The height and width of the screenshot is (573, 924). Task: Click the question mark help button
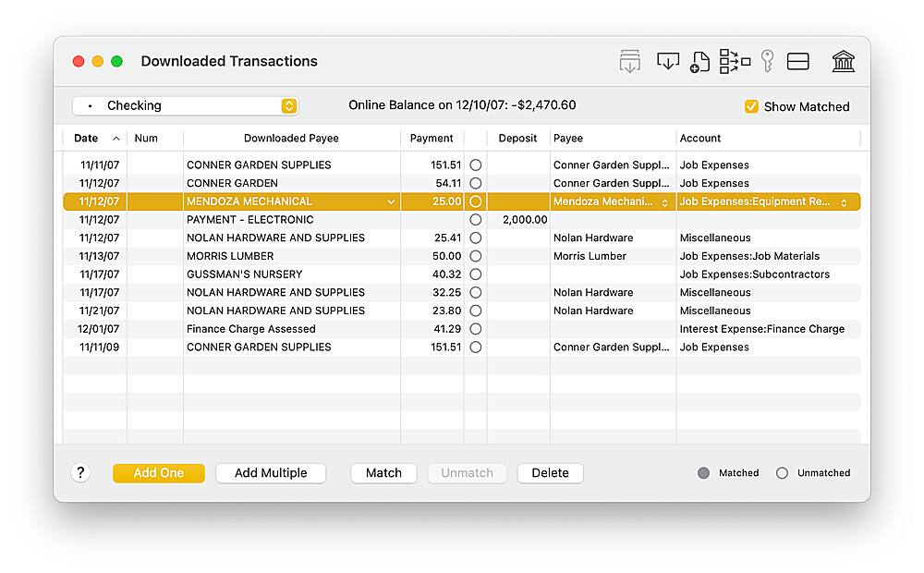[80, 473]
